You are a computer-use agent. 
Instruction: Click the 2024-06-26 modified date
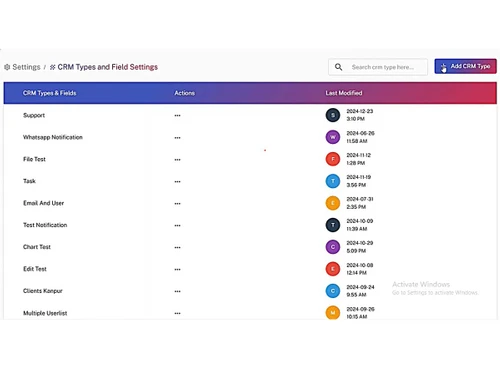point(360,133)
